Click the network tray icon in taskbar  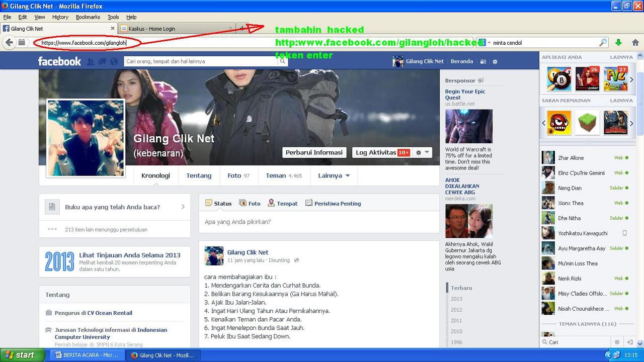pyautogui.click(x=617, y=355)
